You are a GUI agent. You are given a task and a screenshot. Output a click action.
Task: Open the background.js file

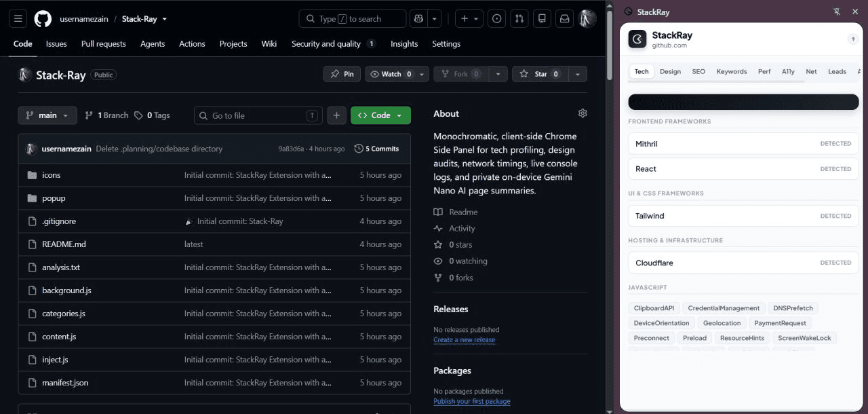pyautogui.click(x=66, y=290)
